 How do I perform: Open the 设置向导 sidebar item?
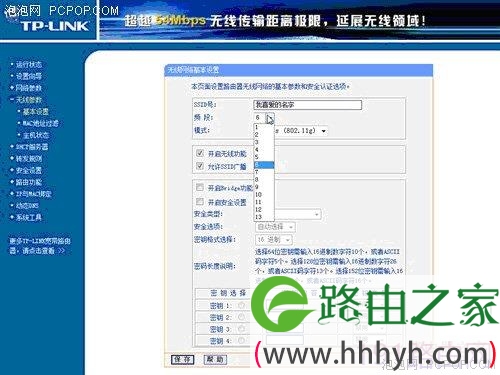click(x=29, y=76)
